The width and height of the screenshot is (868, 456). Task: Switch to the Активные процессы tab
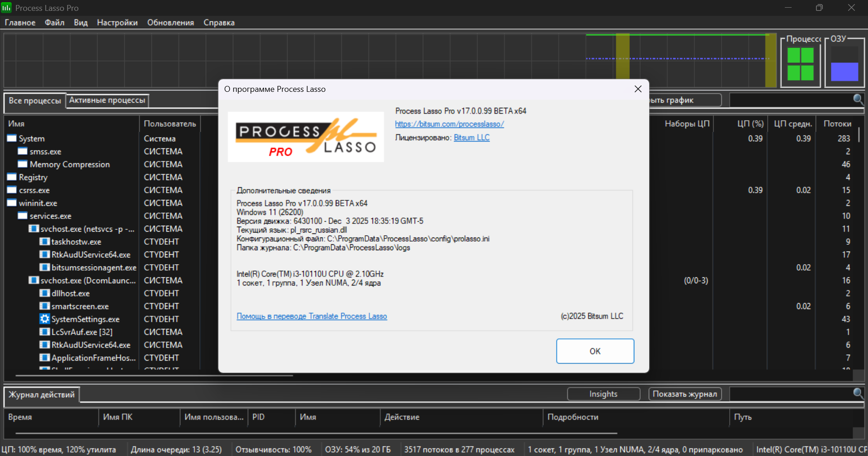tap(107, 100)
